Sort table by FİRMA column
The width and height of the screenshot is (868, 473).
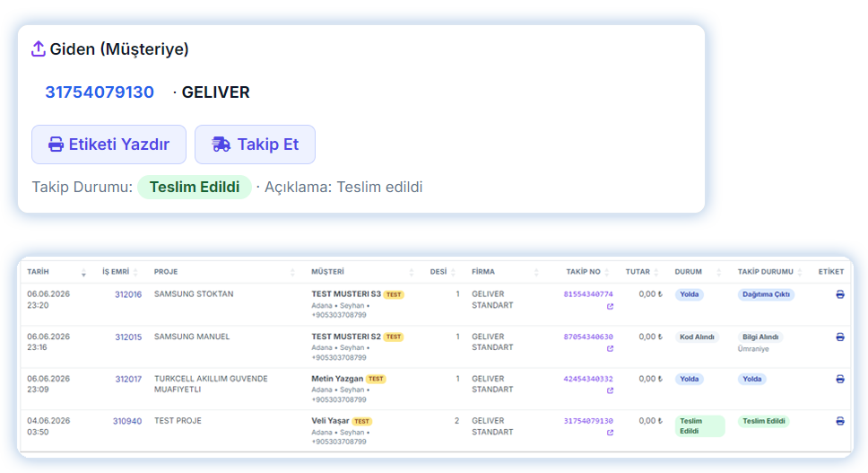[x=536, y=272]
